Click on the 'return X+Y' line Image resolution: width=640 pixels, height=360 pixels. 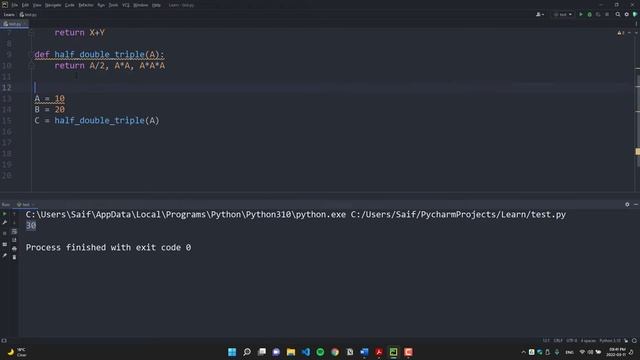coord(80,33)
